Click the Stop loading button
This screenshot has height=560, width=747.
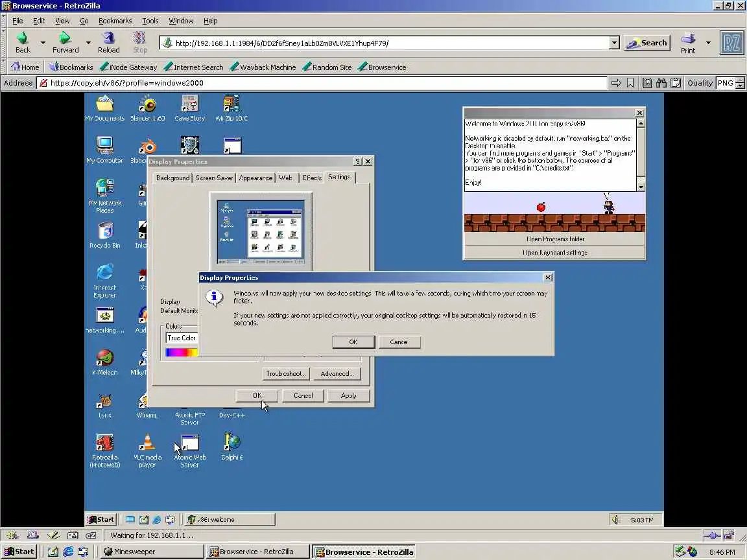click(x=139, y=43)
